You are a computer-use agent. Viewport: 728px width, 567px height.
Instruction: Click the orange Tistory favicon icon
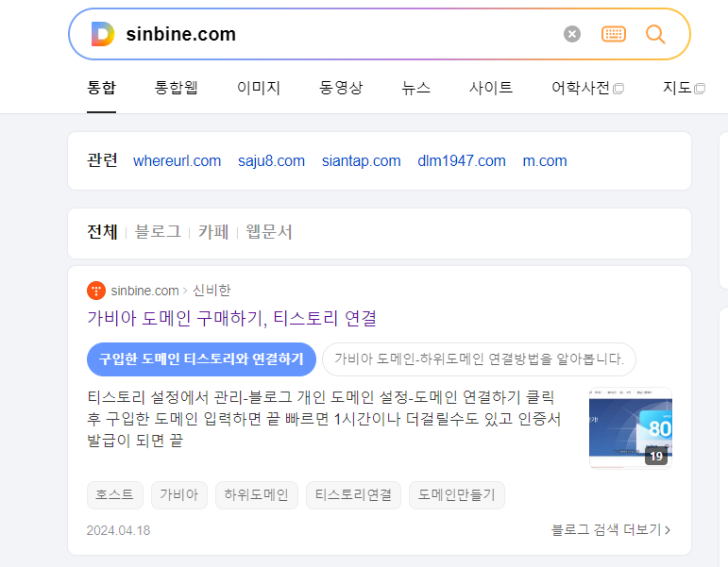[x=96, y=291]
